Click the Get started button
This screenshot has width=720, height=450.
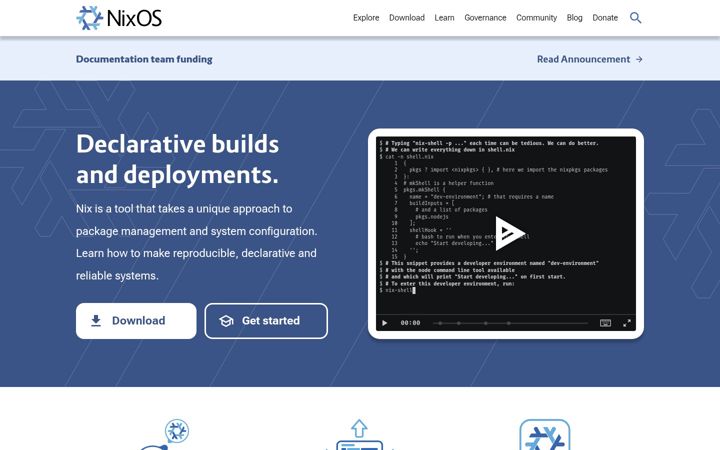pyautogui.click(x=266, y=321)
